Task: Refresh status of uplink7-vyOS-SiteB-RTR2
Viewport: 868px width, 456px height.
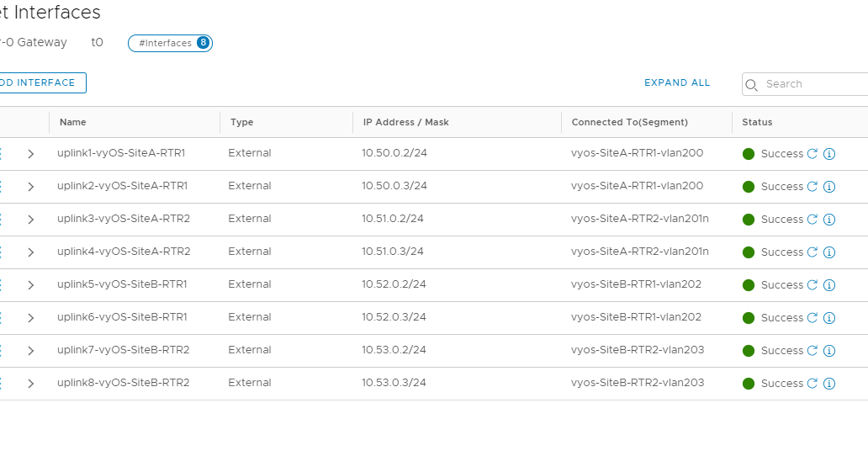Action: pos(812,350)
